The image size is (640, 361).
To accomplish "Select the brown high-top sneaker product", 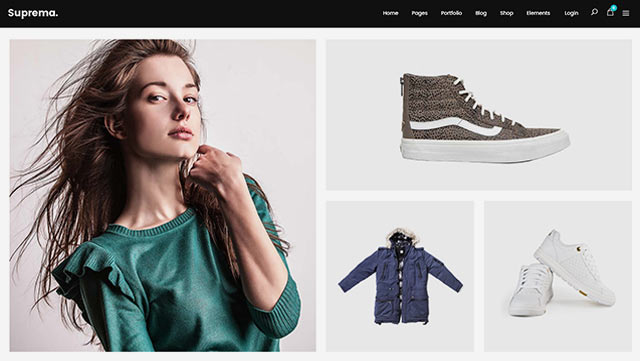I will click(x=478, y=115).
